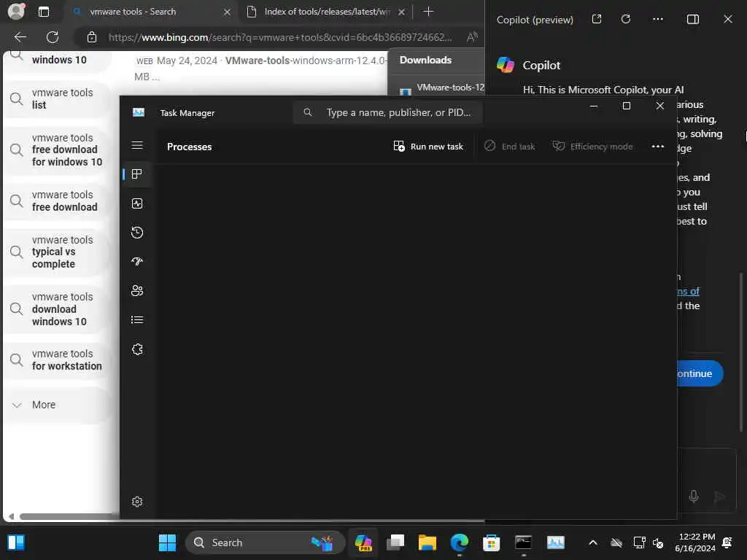View site information lock icon
Screen dimensions: 747x560
(92, 37)
